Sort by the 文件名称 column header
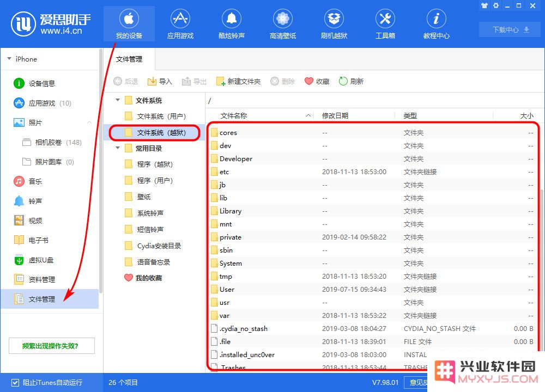The height and width of the screenshot is (392, 545). 261,115
